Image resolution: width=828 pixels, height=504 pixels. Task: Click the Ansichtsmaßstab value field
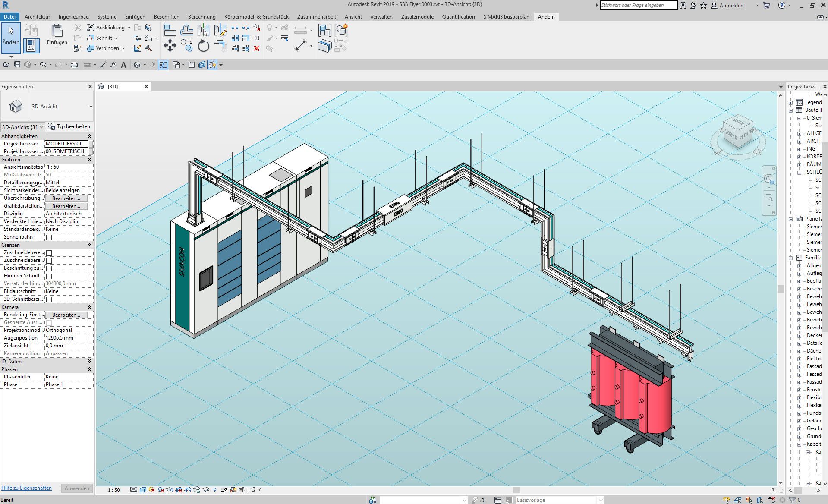click(x=68, y=167)
